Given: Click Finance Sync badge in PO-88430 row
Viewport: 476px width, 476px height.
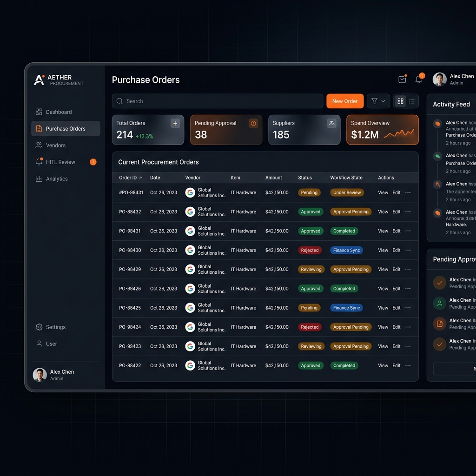Looking at the screenshot, I should [x=346, y=250].
